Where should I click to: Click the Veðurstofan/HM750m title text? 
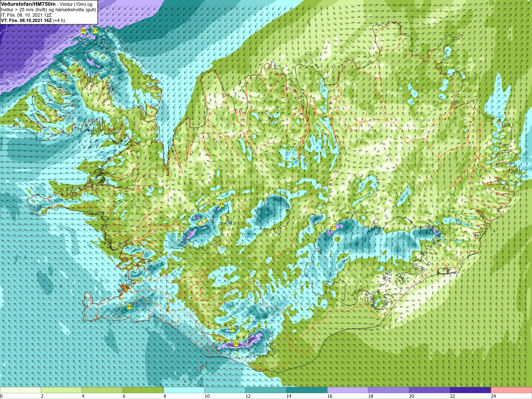pyautogui.click(x=28, y=4)
